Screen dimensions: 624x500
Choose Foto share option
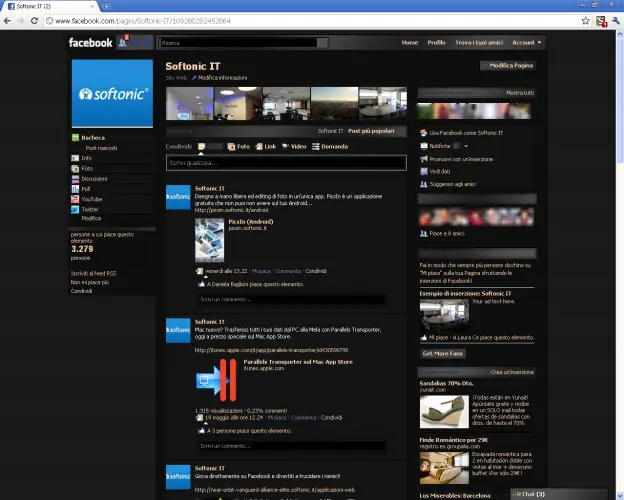click(238, 146)
